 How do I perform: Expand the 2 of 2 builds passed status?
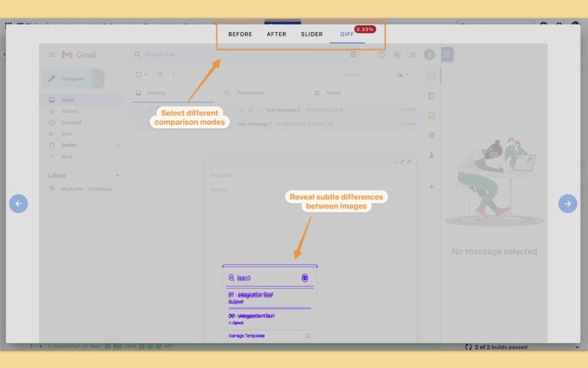point(577,347)
